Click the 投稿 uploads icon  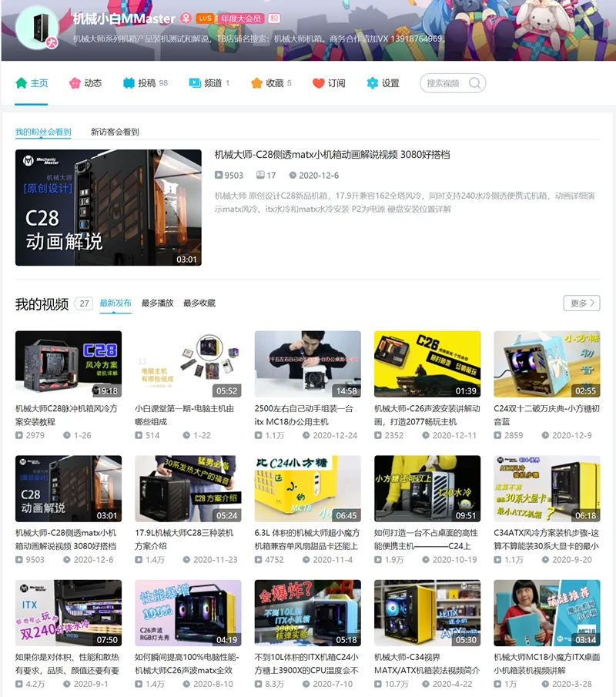pyautogui.click(x=129, y=83)
